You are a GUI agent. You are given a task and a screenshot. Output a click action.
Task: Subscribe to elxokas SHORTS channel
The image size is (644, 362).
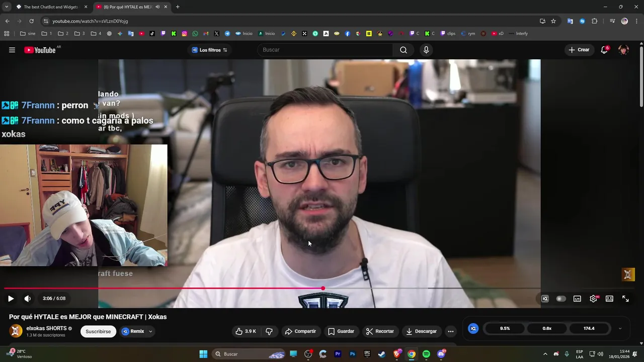98,331
